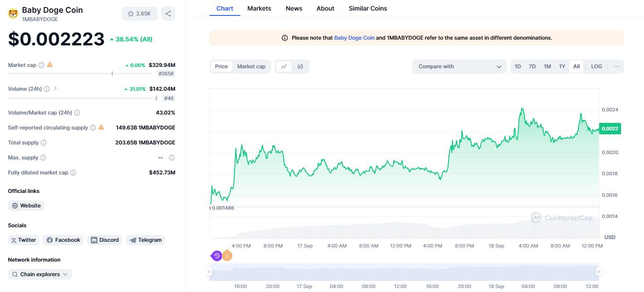Viewport: 644px width, 292px height.
Task: Open the Telegram social link
Action: click(145, 240)
